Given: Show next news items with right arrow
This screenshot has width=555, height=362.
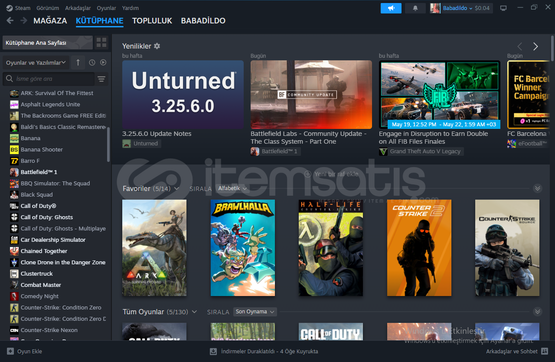Looking at the screenshot, I should click(536, 46).
